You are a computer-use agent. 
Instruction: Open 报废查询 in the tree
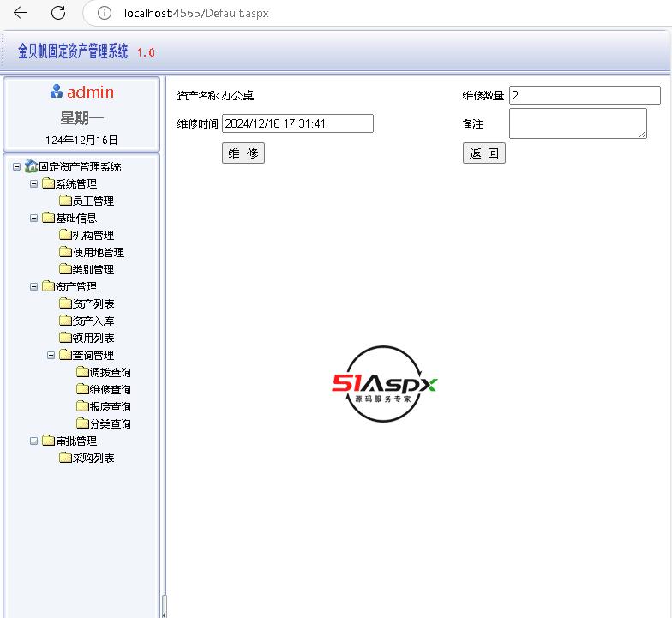tap(110, 406)
